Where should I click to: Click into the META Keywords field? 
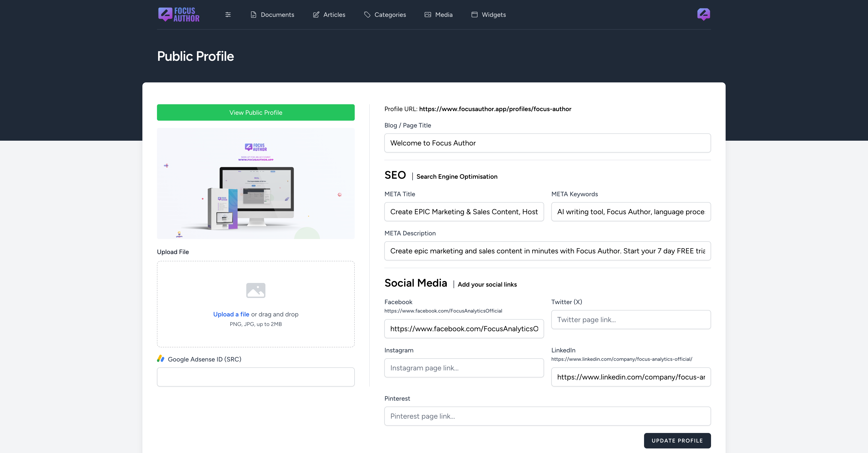pyautogui.click(x=631, y=211)
